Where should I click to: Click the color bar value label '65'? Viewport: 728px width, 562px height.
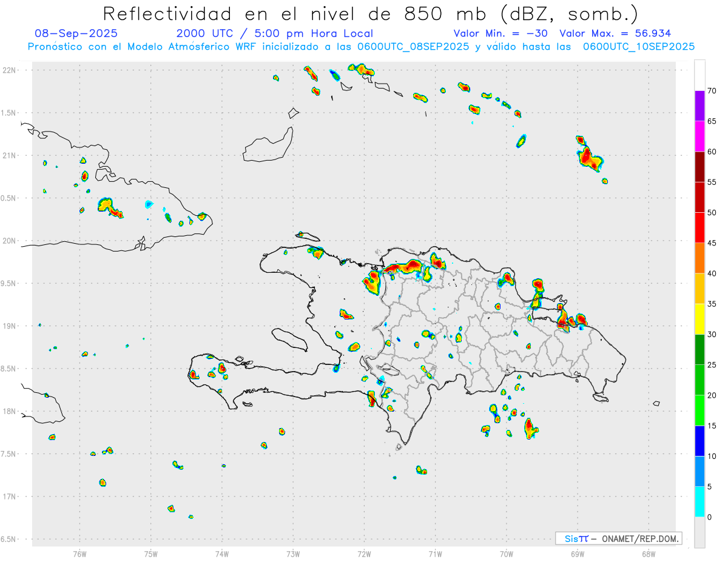pos(712,121)
